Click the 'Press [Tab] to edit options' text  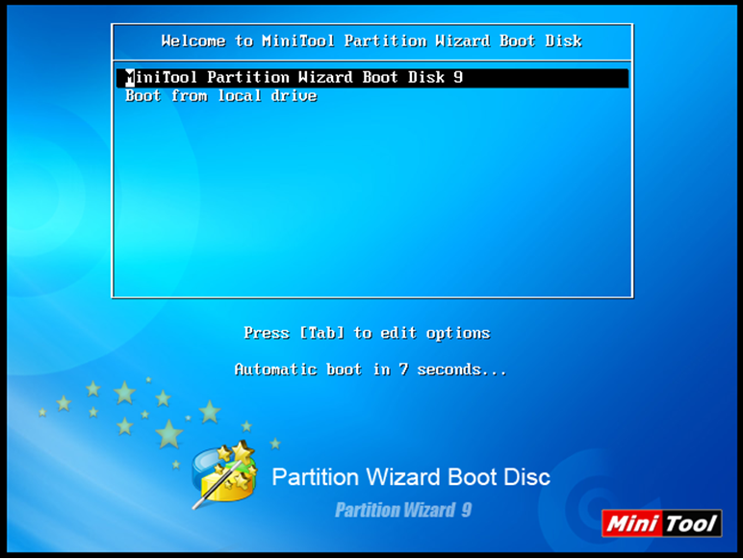tap(367, 333)
